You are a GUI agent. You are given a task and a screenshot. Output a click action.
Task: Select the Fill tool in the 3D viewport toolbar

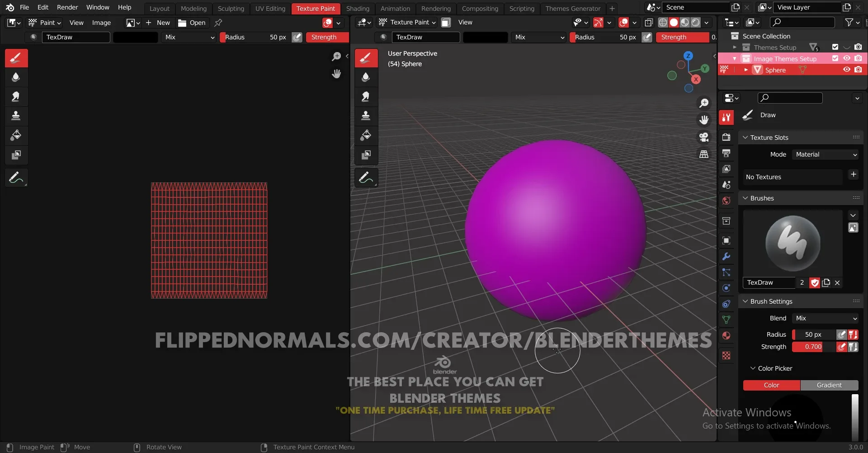[x=366, y=135]
